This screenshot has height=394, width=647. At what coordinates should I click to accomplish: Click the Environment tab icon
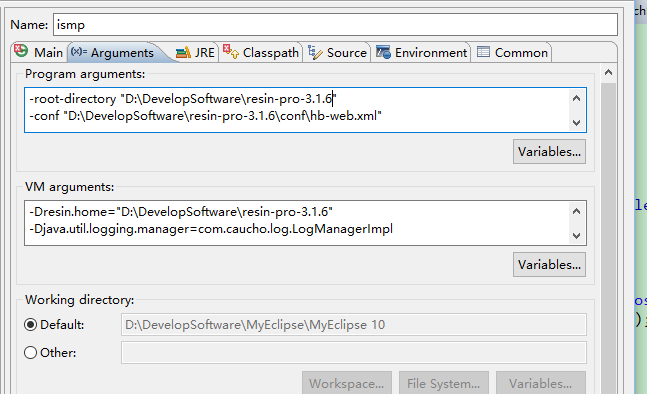383,52
